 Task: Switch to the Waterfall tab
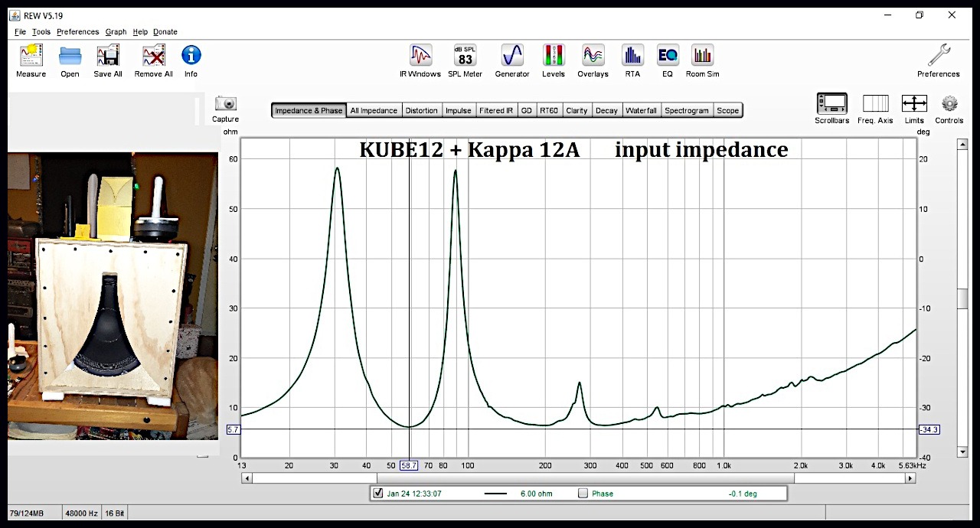641,110
